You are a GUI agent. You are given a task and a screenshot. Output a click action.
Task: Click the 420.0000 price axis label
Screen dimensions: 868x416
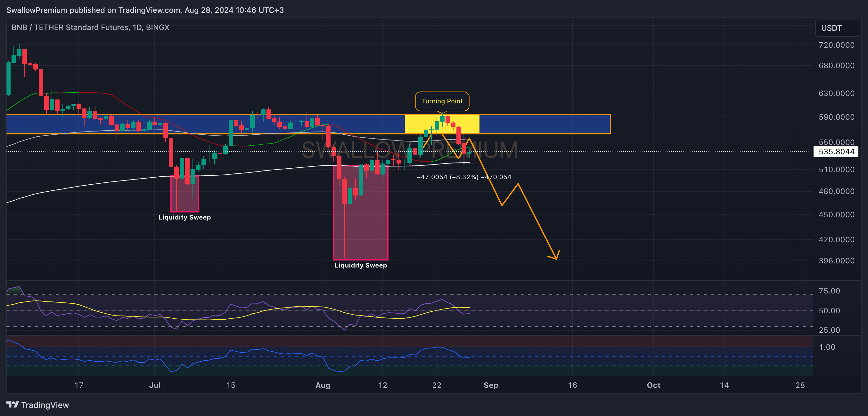pyautogui.click(x=836, y=240)
